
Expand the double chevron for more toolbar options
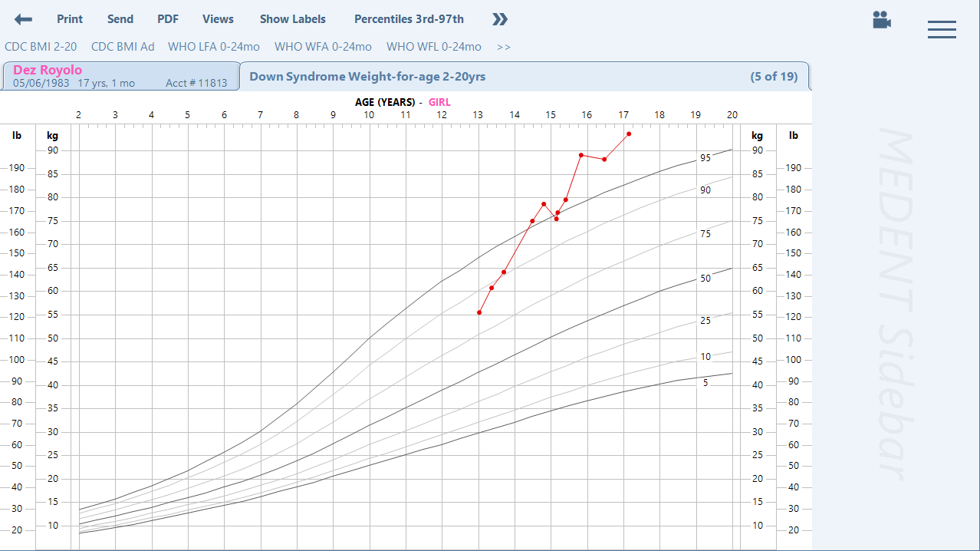pos(499,19)
